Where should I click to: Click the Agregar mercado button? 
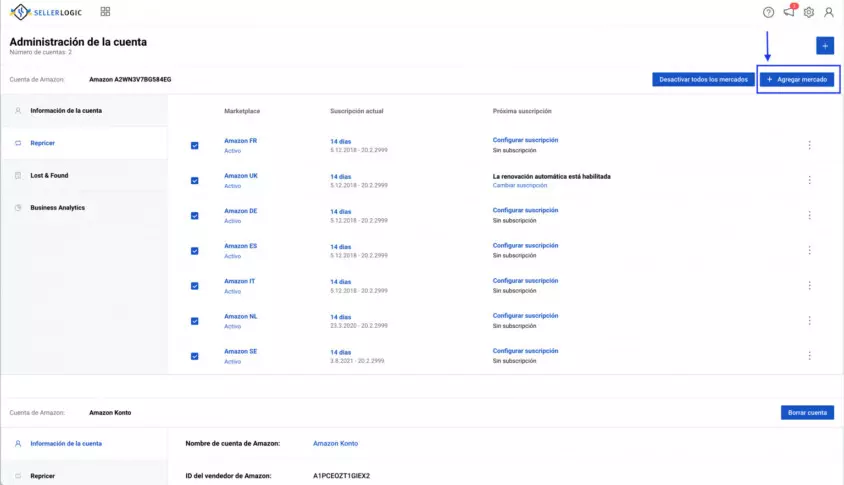[797, 80]
